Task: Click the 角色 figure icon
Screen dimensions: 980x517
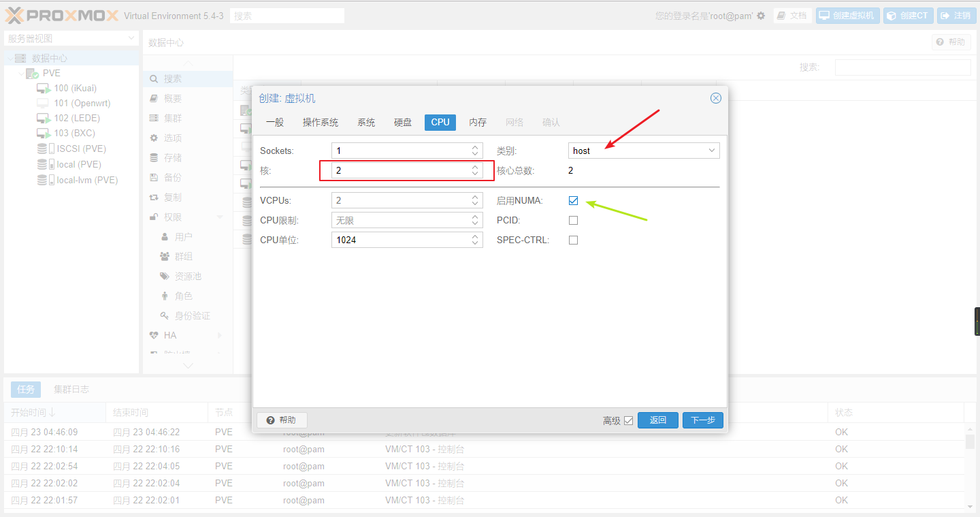Action: (x=165, y=296)
